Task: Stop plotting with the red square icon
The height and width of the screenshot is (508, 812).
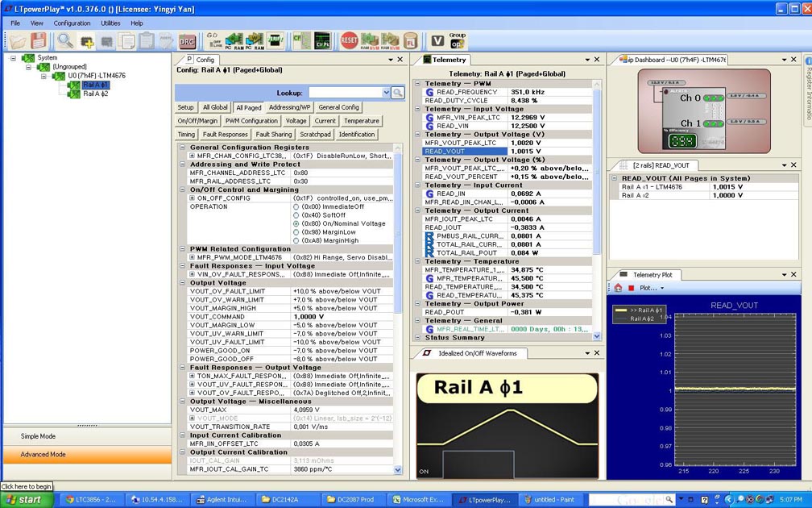Action: click(632, 288)
